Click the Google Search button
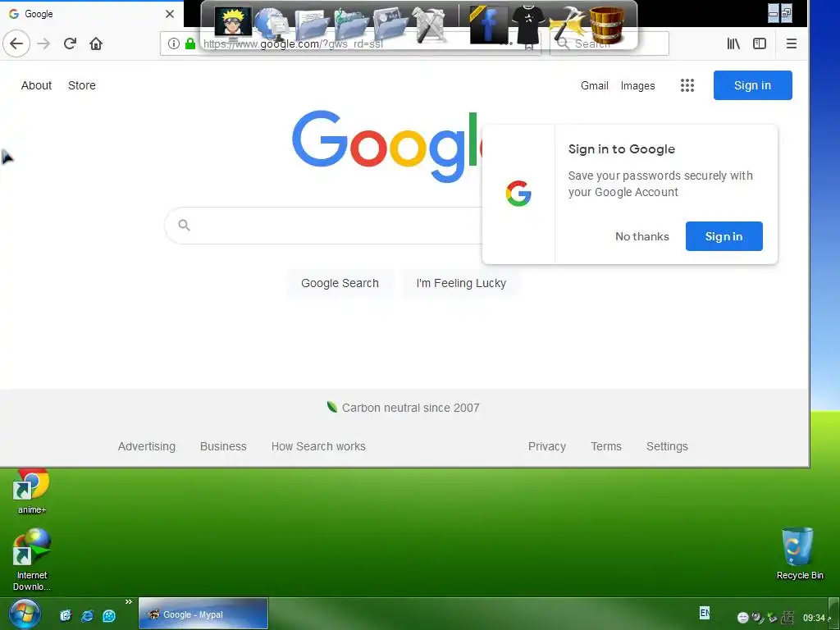Screen dimensions: 840x630 [x=340, y=283]
